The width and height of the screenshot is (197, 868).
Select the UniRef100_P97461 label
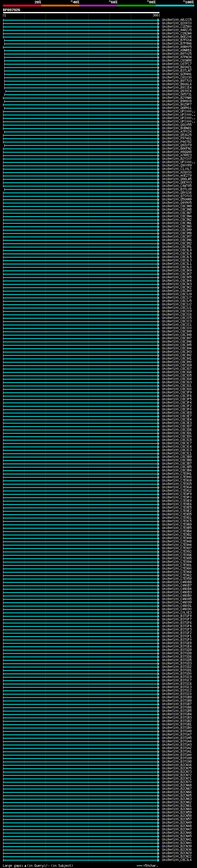177,138
